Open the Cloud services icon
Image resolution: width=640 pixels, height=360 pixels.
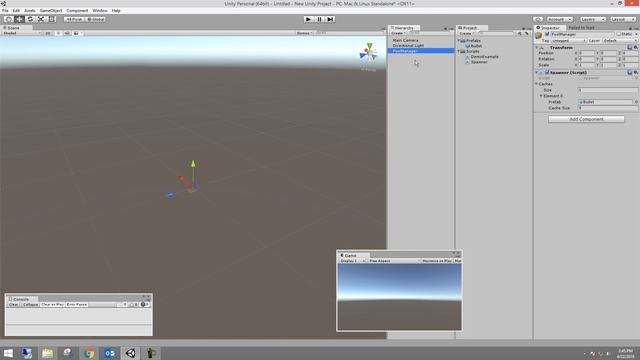(538, 19)
